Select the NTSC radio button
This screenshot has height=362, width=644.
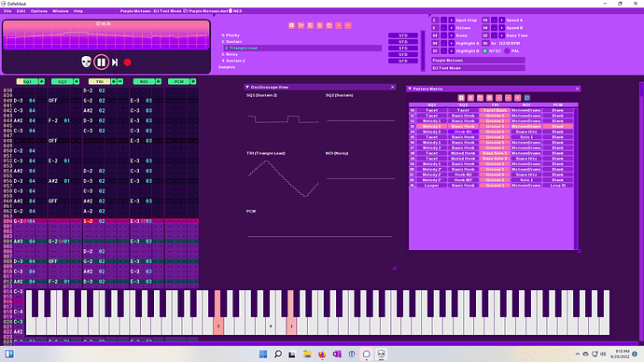485,51
